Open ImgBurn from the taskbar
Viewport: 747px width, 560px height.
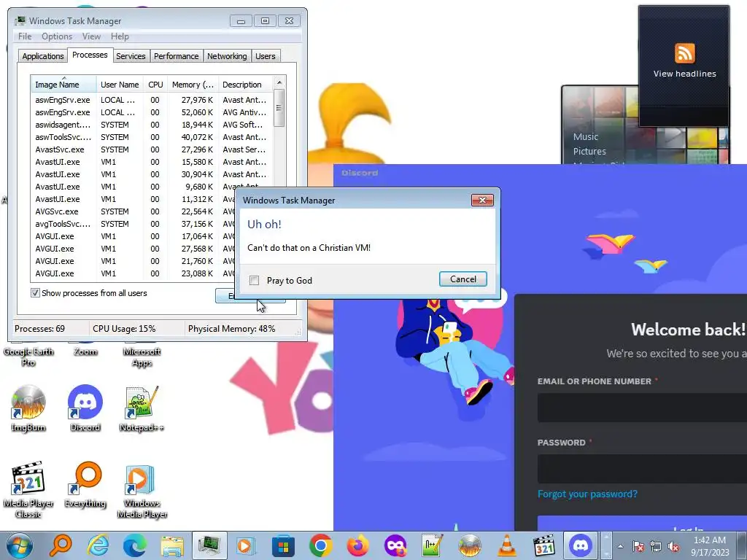[469, 545]
